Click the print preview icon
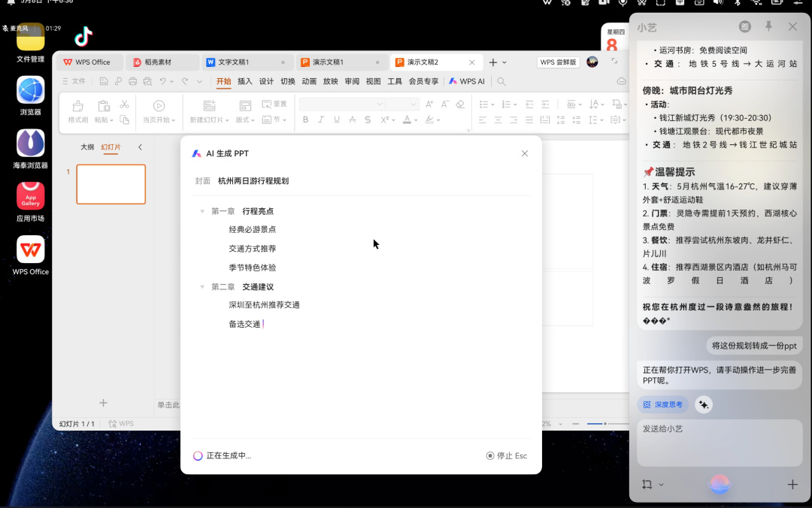This screenshot has height=508, width=812. click(x=147, y=81)
